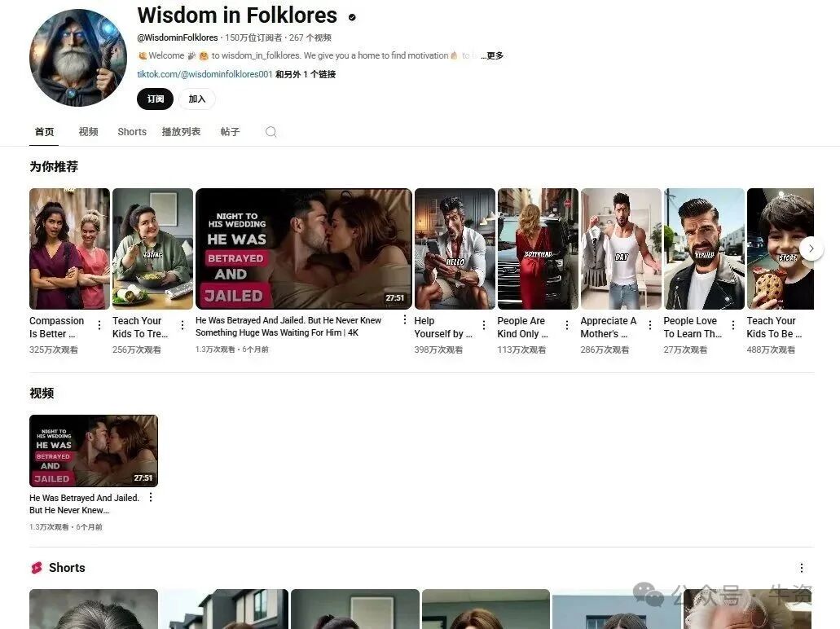Open Teach Your Kids To Tre short title
This screenshot has height=629, width=840.
click(x=140, y=328)
